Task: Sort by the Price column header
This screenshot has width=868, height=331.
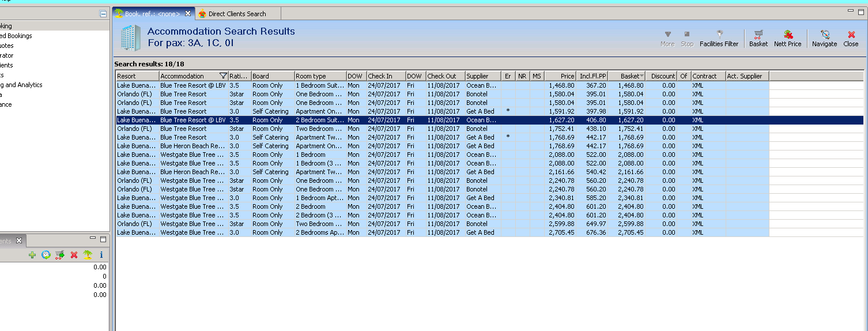Action: [560, 76]
